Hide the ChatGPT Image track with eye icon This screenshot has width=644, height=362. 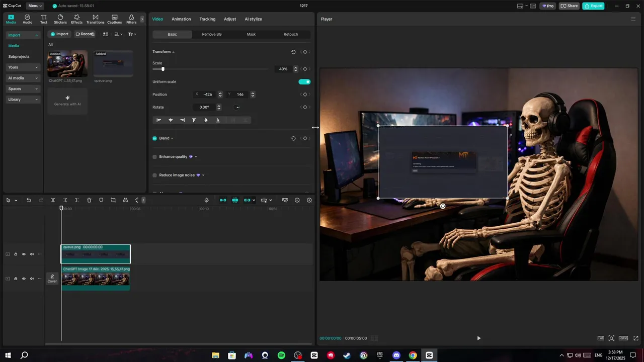[x=24, y=279]
